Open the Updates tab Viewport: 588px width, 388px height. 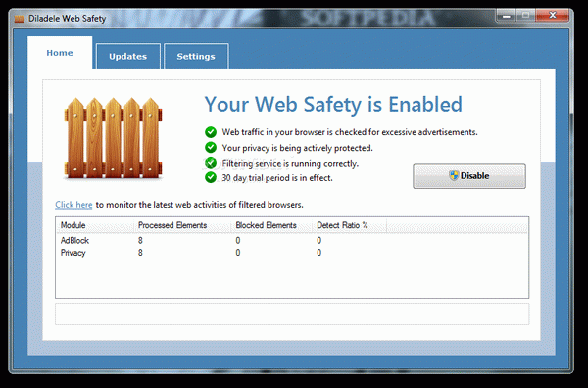tap(127, 56)
